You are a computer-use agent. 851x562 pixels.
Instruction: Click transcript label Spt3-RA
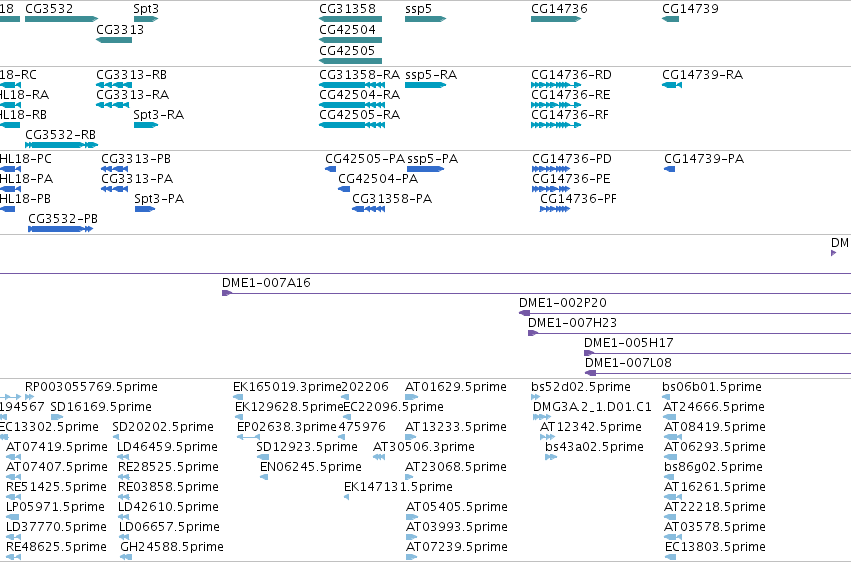pyautogui.click(x=158, y=115)
